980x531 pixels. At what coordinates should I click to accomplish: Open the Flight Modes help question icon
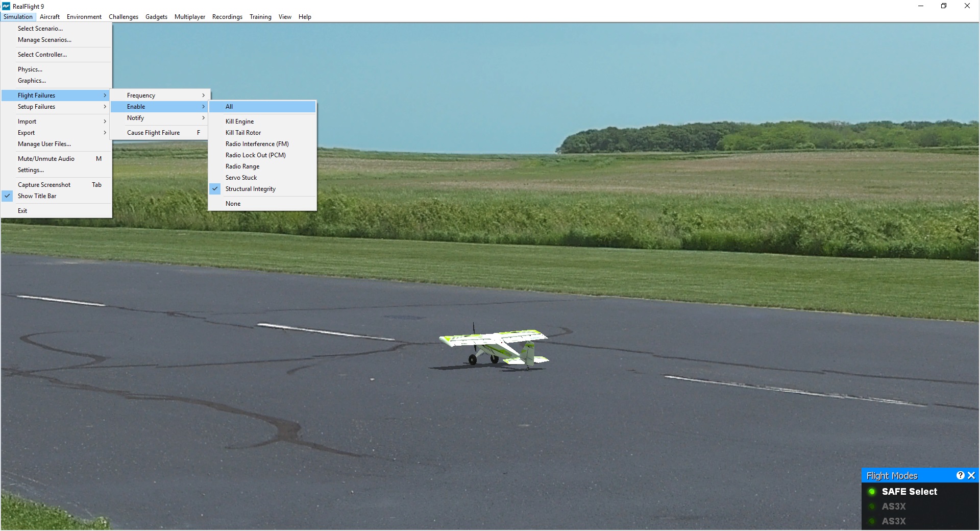coord(960,475)
